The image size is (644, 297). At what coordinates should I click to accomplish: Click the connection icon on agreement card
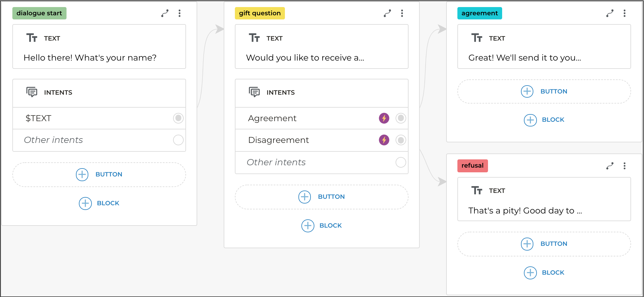coord(610,13)
